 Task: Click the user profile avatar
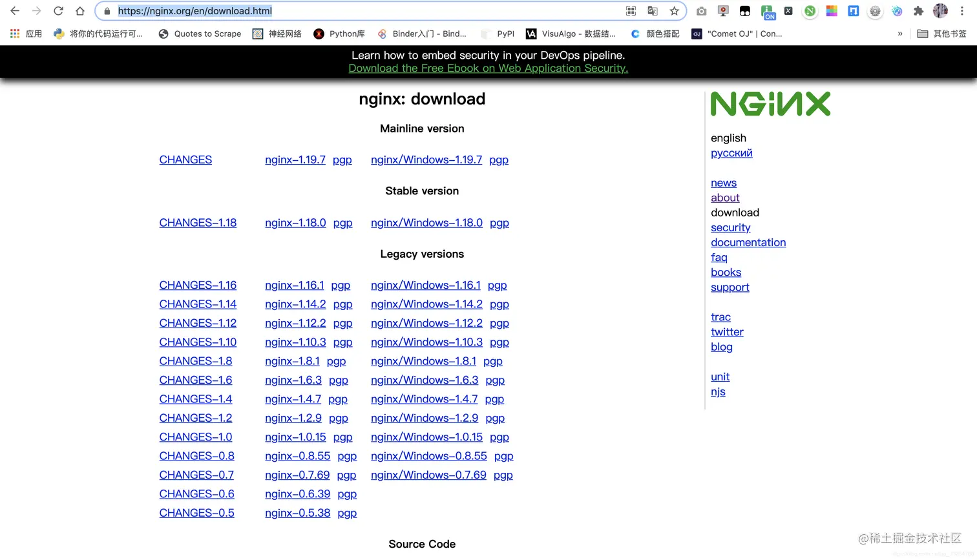(940, 11)
